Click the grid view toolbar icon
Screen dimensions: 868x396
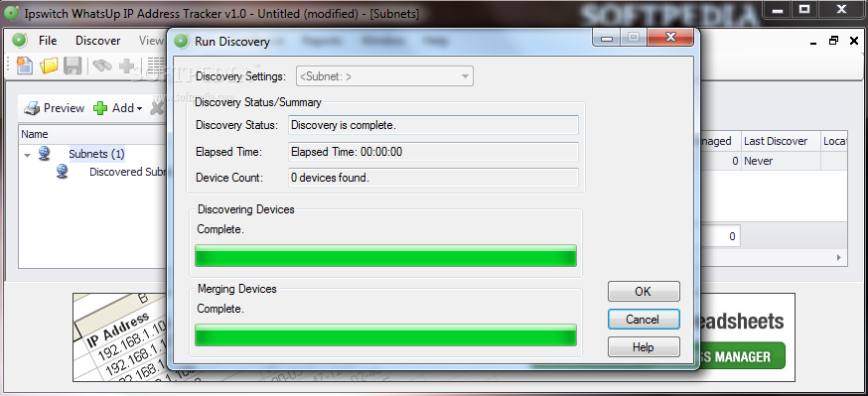tap(156, 66)
